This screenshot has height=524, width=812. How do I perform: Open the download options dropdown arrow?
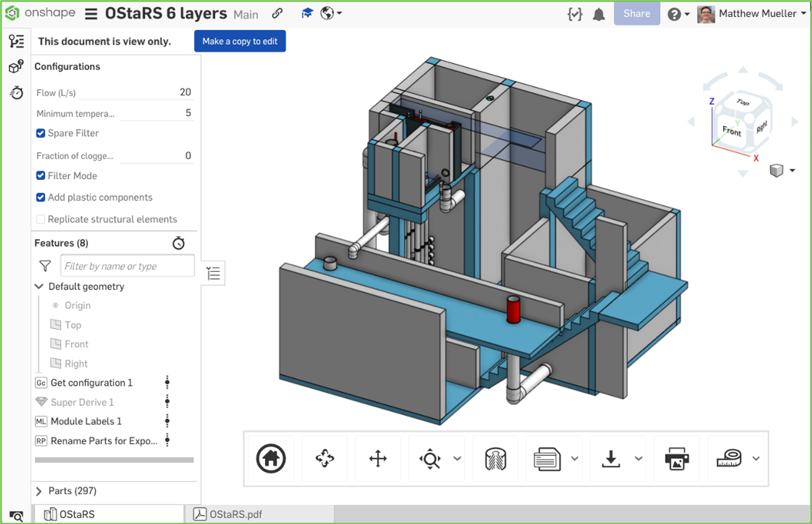point(638,458)
